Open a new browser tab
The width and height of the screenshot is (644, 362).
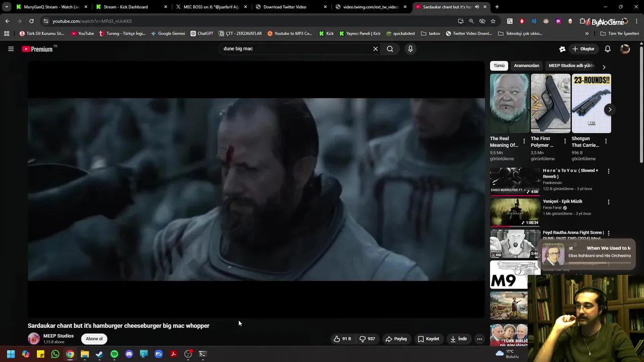click(497, 7)
